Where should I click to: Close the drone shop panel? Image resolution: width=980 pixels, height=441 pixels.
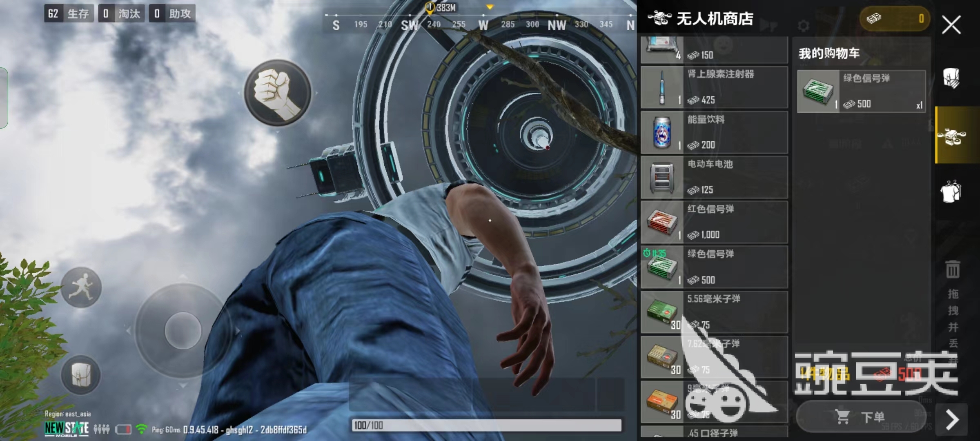[951, 25]
